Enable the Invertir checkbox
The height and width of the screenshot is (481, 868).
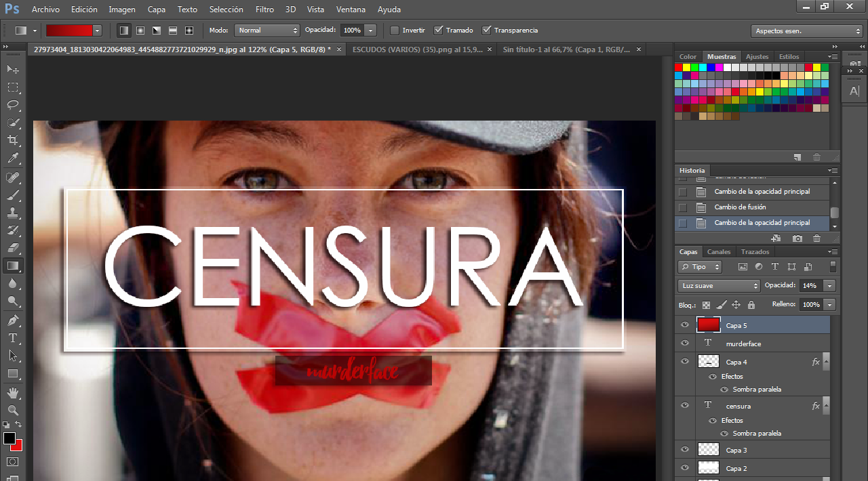click(x=395, y=30)
